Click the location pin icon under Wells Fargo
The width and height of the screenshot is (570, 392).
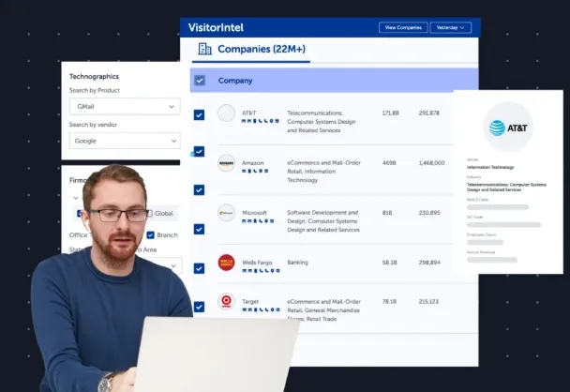click(x=272, y=270)
